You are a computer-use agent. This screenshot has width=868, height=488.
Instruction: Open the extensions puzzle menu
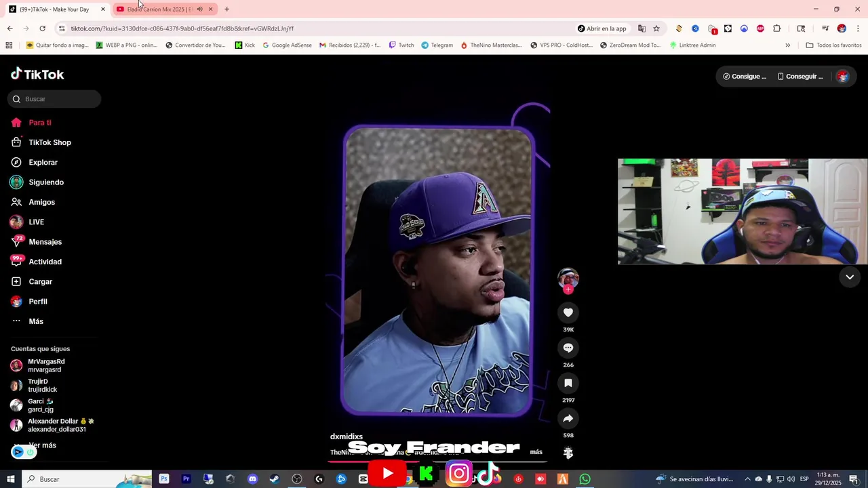(x=777, y=28)
